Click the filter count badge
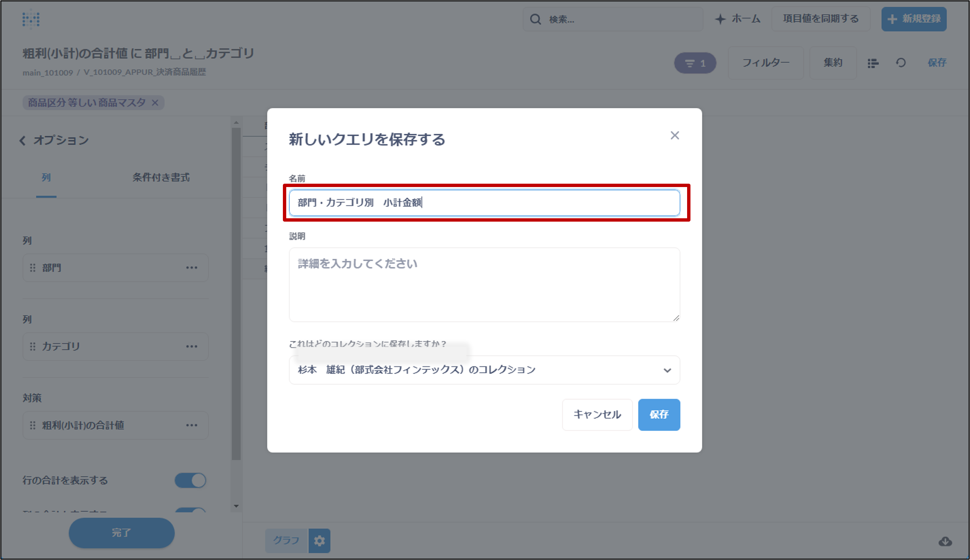The height and width of the screenshot is (560, 970). pos(695,63)
